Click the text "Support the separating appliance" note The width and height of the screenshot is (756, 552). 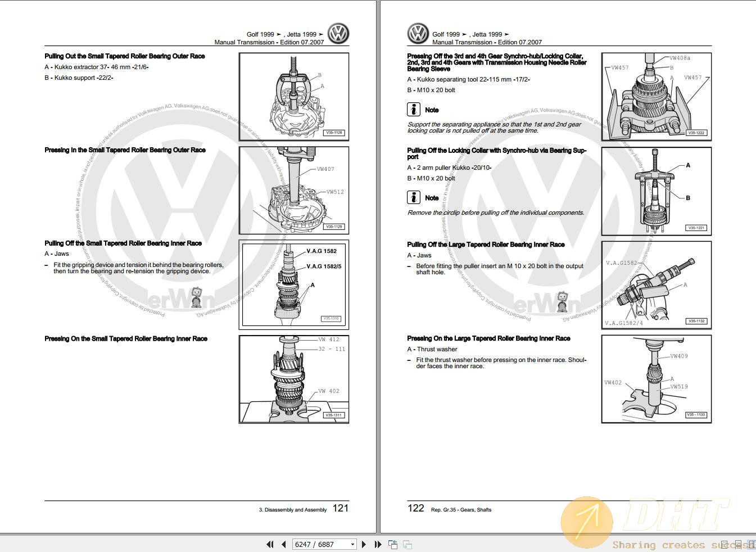click(x=495, y=128)
